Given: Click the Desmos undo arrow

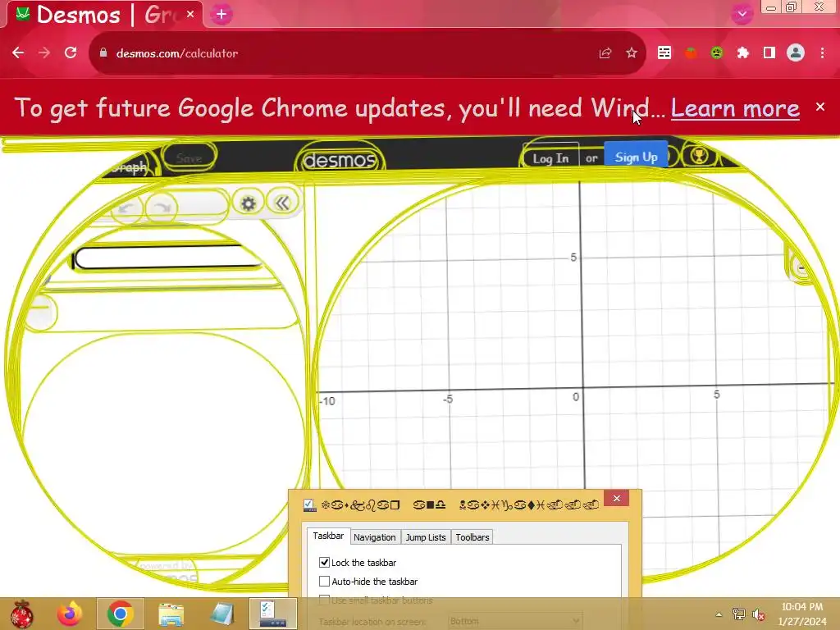Looking at the screenshot, I should point(127,208).
